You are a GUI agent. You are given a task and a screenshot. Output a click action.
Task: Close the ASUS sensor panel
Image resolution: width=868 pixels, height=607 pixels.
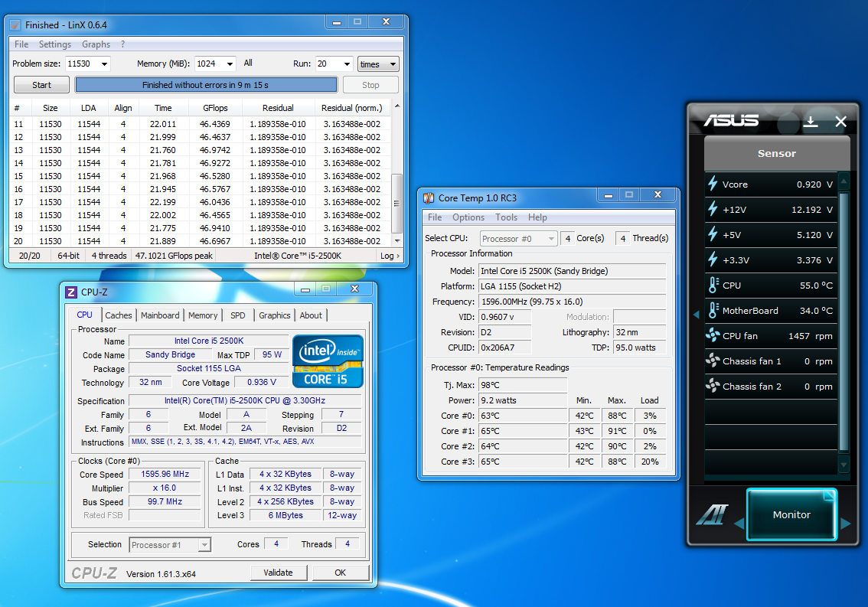click(841, 121)
